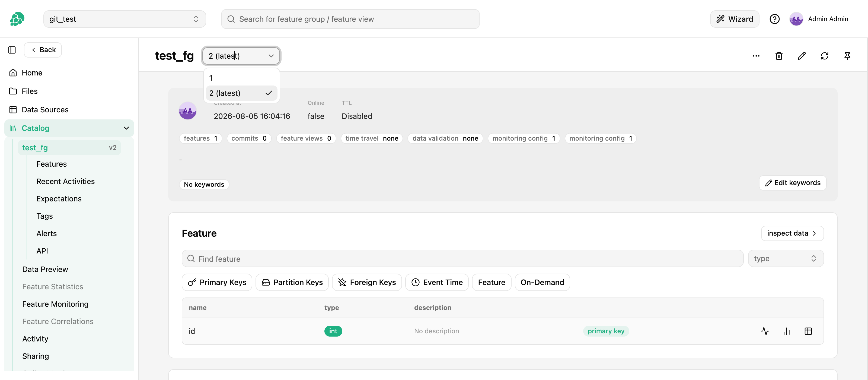
Task: Click the creator avatar in info card
Action: tap(188, 110)
